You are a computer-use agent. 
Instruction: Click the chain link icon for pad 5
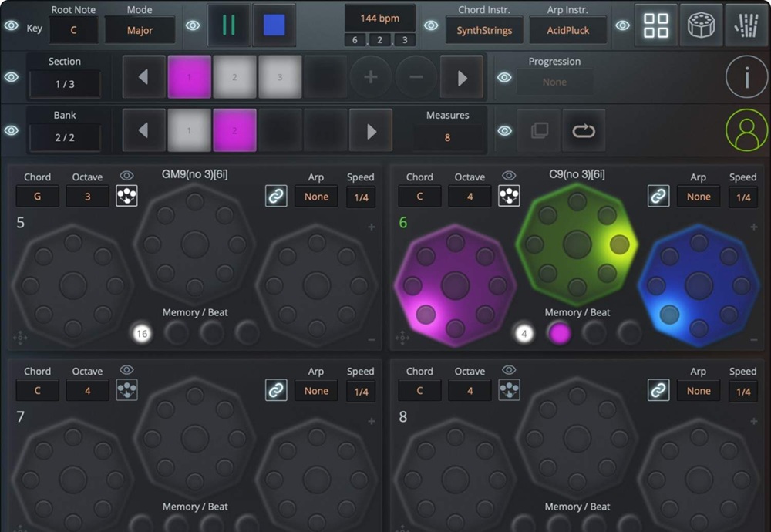(x=276, y=197)
